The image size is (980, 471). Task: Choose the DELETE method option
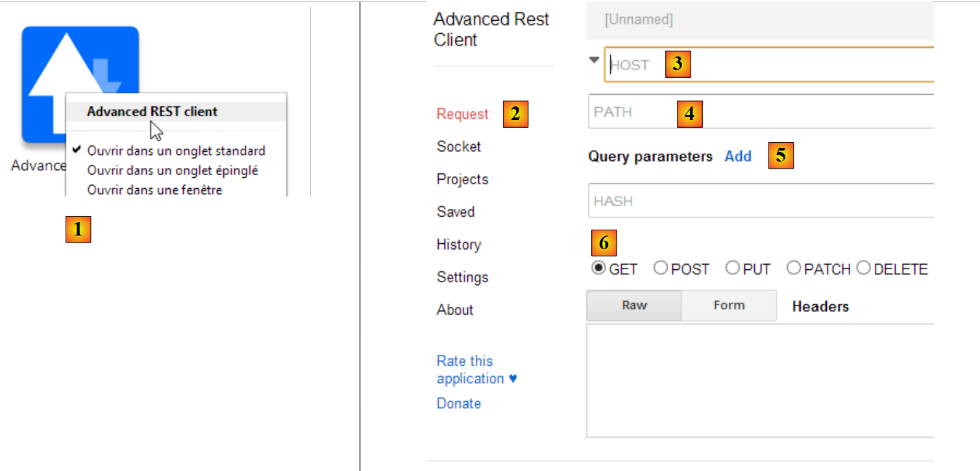[x=864, y=268]
